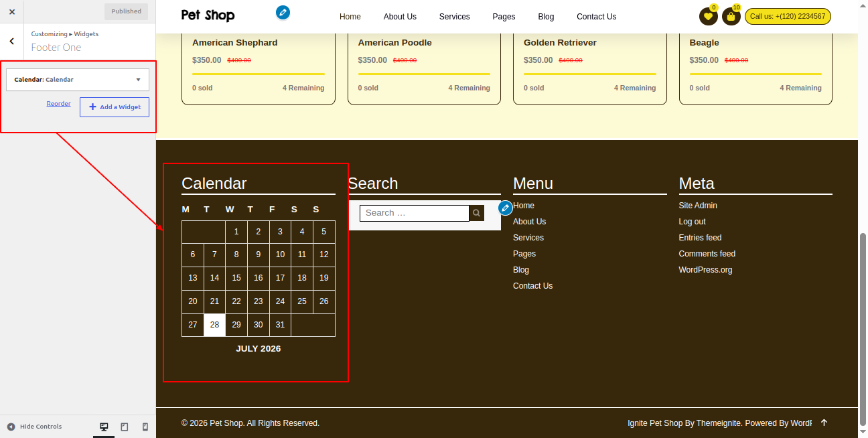868x438 pixels.
Task: Click the pencil edit icon beside Pet Shop logo
Action: (x=283, y=12)
